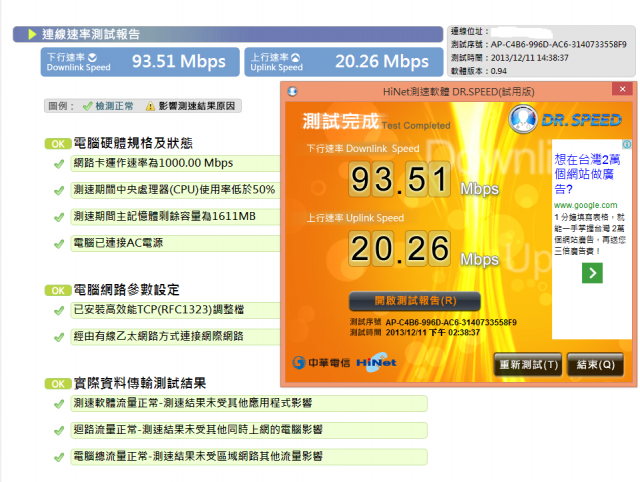Click the 中華電信 logo icon
Image resolution: width=640 pixels, height=482 pixels.
(x=299, y=362)
